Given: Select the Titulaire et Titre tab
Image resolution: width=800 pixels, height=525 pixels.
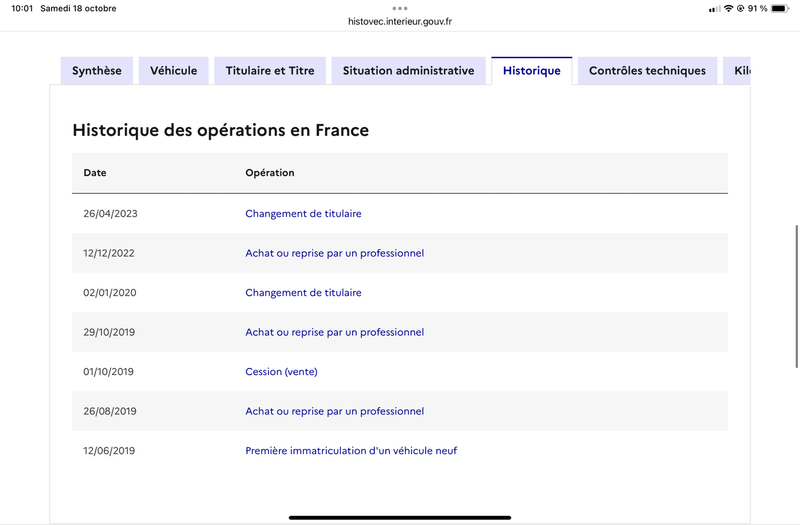Looking at the screenshot, I should coord(269,71).
